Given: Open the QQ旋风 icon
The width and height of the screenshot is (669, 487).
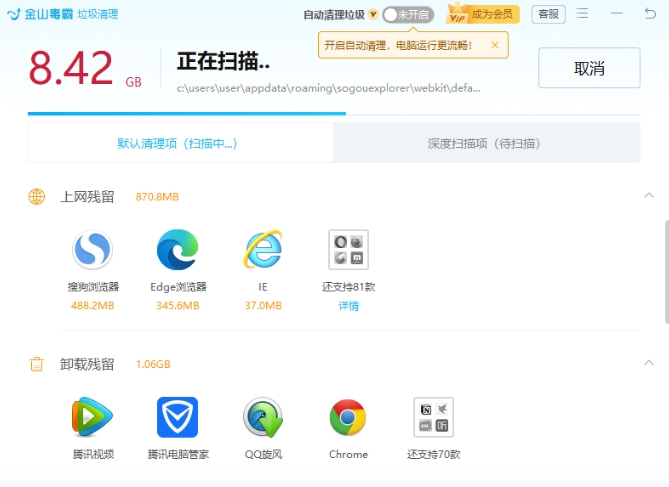Looking at the screenshot, I should (x=263, y=417).
